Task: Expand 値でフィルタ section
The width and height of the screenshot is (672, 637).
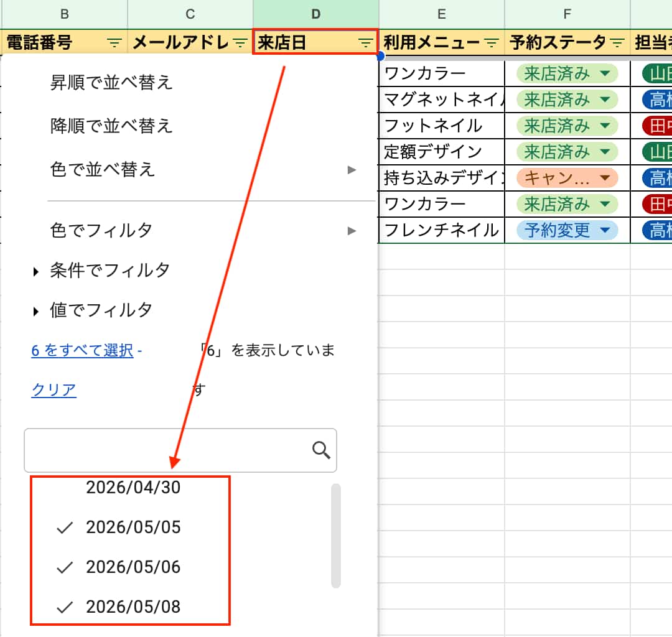Action: coord(93,310)
